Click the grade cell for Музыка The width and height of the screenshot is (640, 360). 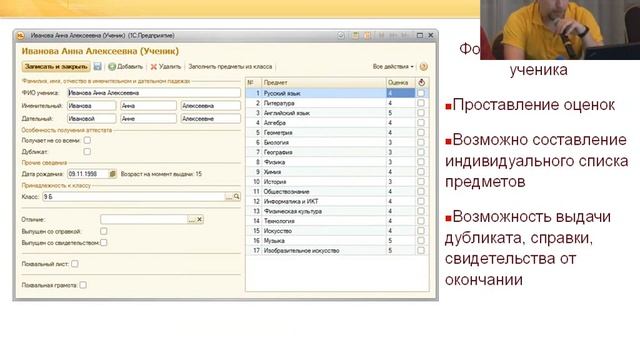pos(401,240)
